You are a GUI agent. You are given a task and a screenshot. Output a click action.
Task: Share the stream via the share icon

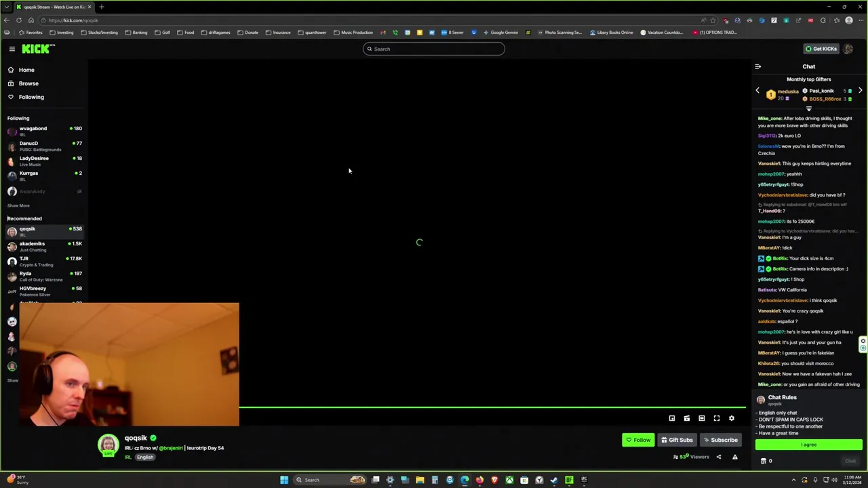(719, 457)
